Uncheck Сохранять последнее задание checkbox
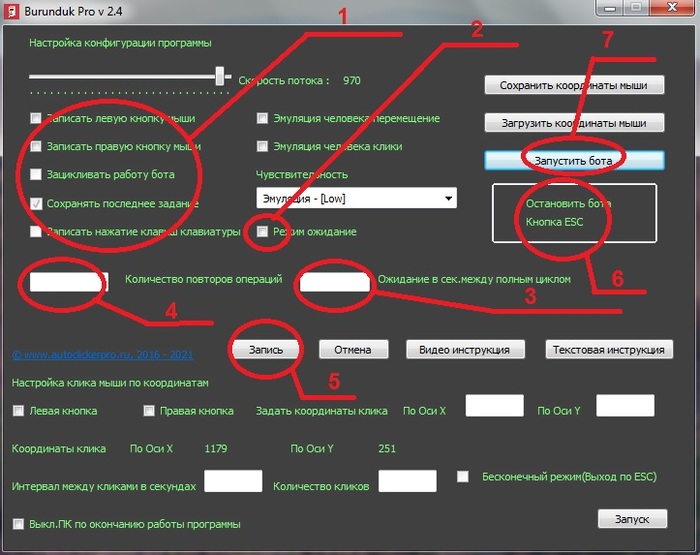This screenshot has height=555, width=700. [x=36, y=204]
